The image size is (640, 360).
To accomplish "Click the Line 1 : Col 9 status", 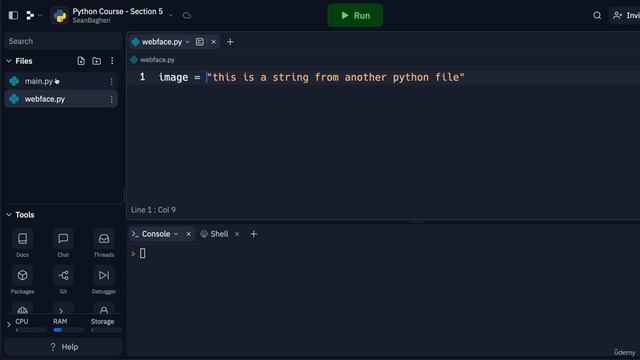I will [x=153, y=210].
